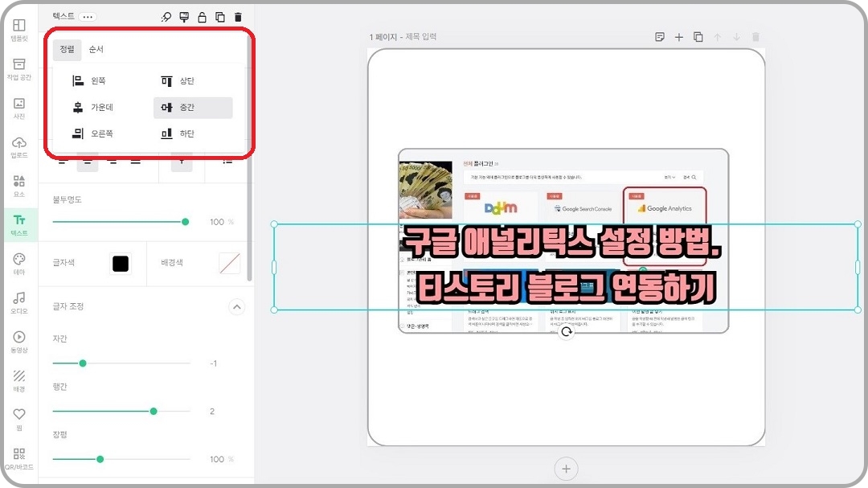Duplicate the page with the copy button
This screenshot has height=488, width=868.
(x=697, y=37)
